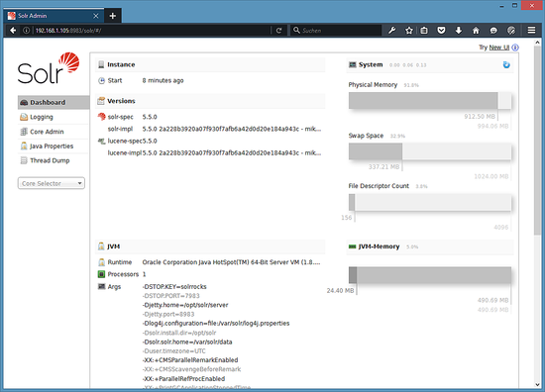Click the Processors chip icon
545x392 pixels.
point(101,274)
